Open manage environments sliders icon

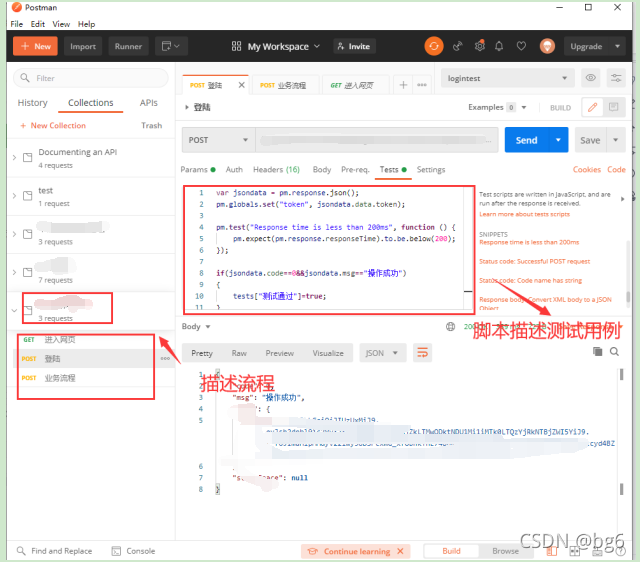616,78
